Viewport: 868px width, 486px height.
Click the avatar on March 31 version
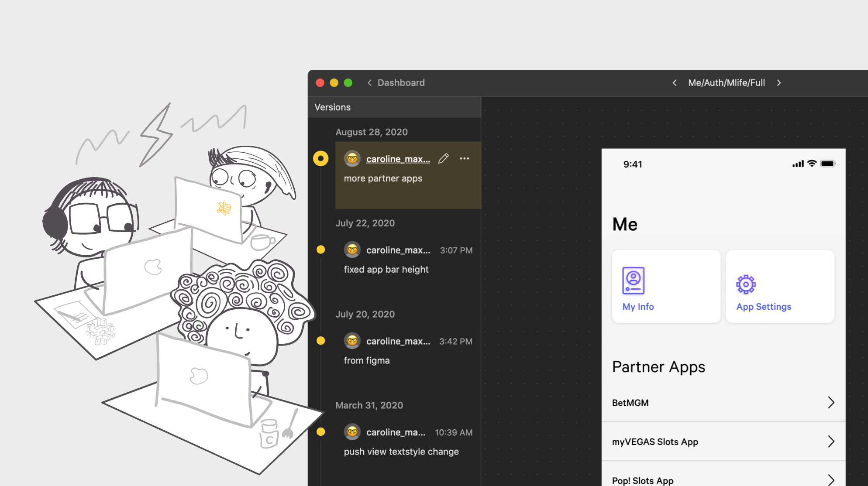click(352, 432)
